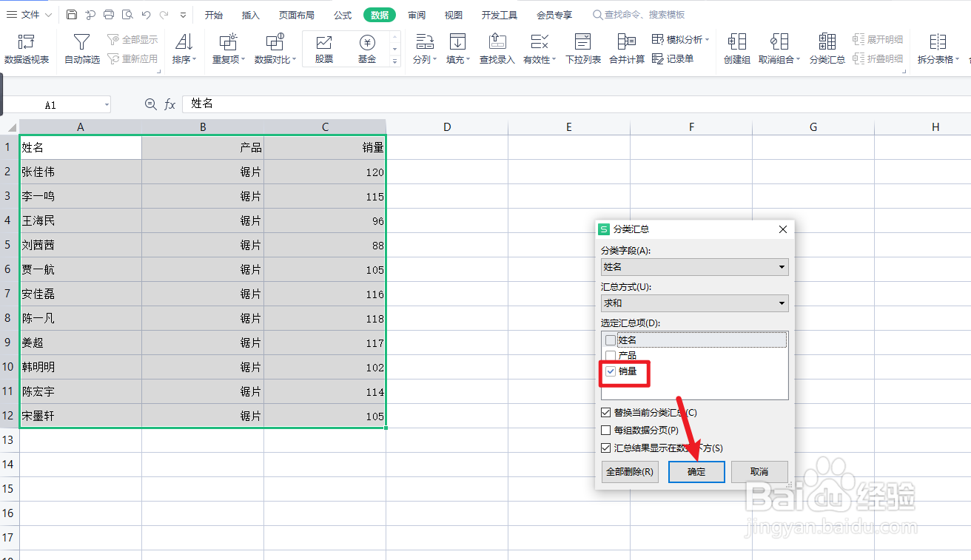Select the 分列 (Text to Columns) tool
This screenshot has height=560, width=971.
[x=424, y=48]
